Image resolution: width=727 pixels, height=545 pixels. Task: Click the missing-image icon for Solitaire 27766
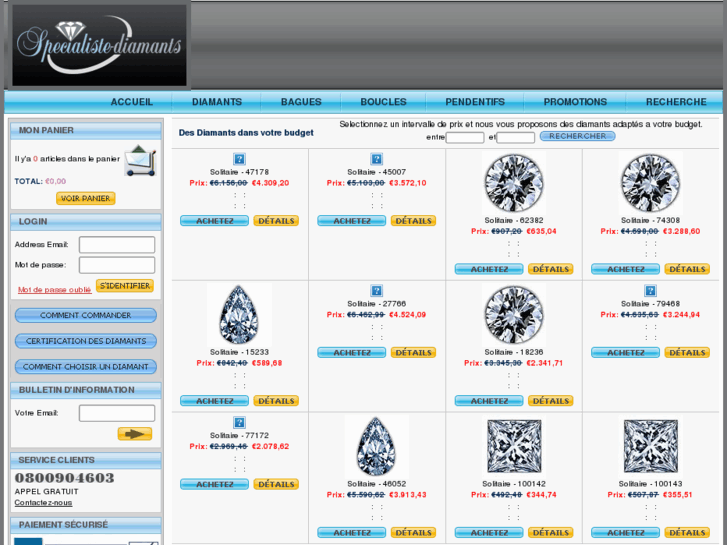click(x=376, y=291)
